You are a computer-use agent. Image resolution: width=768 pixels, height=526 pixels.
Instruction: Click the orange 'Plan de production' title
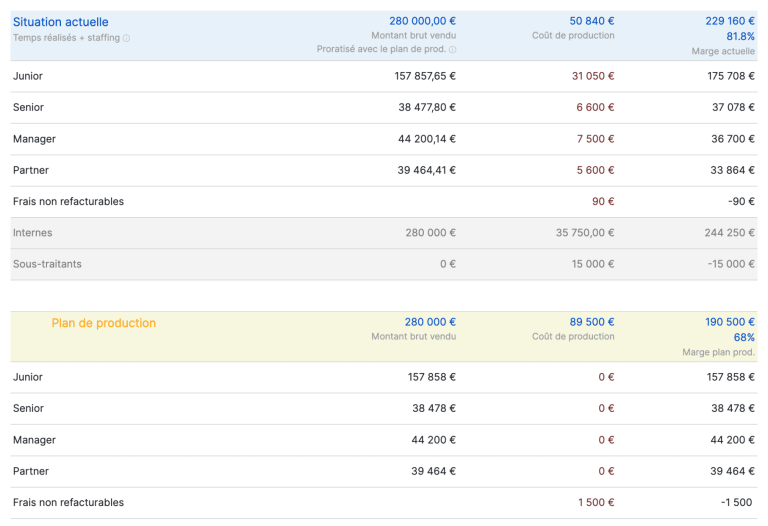tap(104, 323)
